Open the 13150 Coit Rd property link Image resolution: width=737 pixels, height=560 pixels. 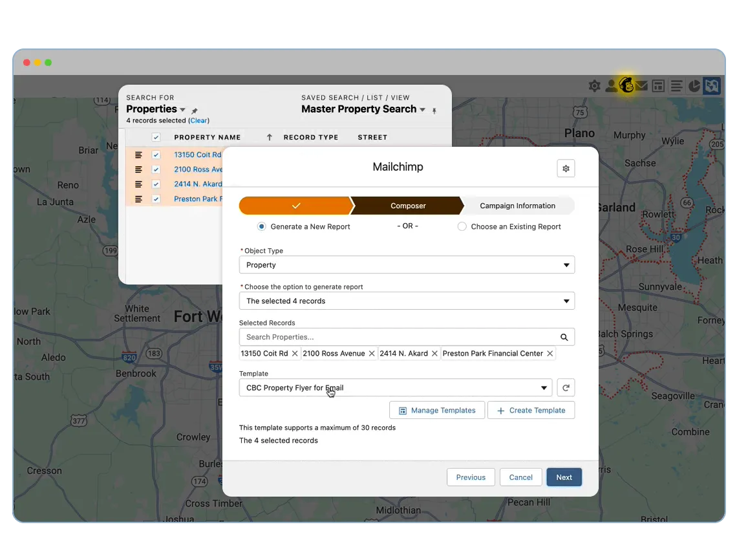(x=197, y=155)
